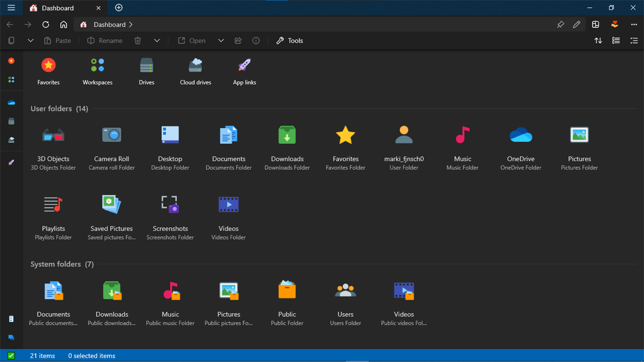Expand the chevron after Dashboard in the breadcrumb
Image resolution: width=644 pixels, height=362 pixels.
pos(131,24)
